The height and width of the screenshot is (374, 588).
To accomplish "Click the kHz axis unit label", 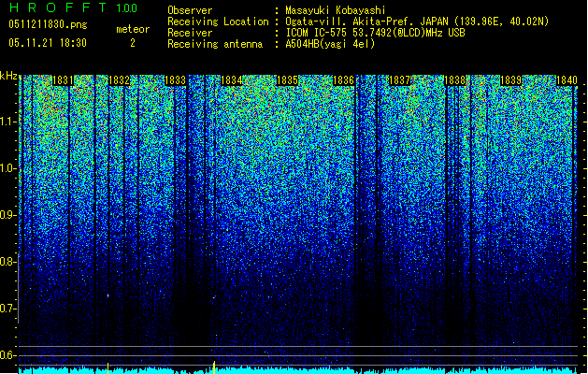I will point(8,76).
